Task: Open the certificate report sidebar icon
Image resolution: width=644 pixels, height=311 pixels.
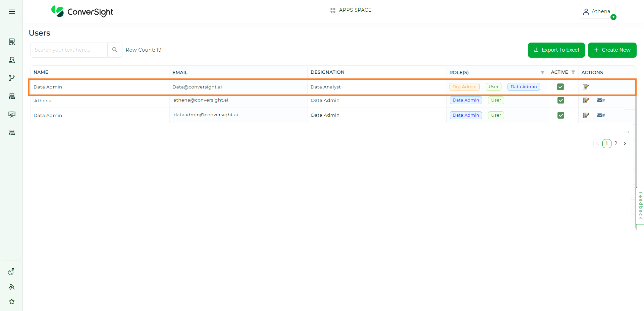Action: (12, 42)
